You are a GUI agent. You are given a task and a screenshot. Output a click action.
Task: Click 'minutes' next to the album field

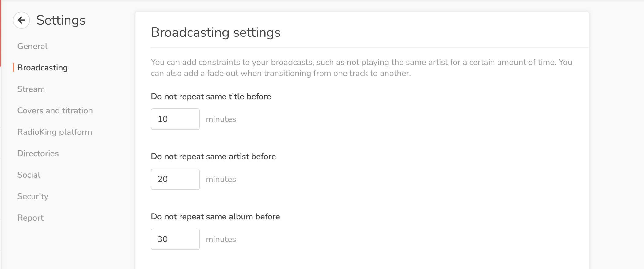(x=221, y=239)
